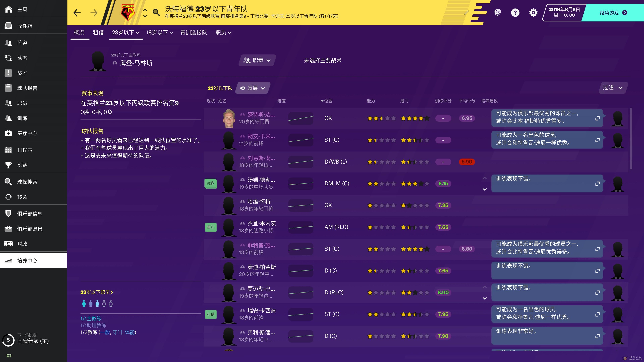Open the 职责 responsibilities dropdown
Image resolution: width=644 pixels, height=362 pixels.
point(257,60)
